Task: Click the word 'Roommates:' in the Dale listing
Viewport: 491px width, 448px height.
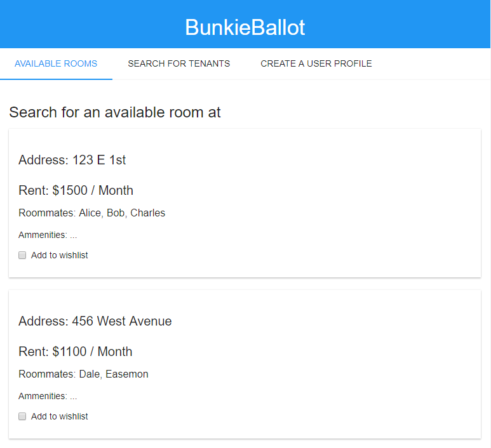Action: [x=47, y=374]
